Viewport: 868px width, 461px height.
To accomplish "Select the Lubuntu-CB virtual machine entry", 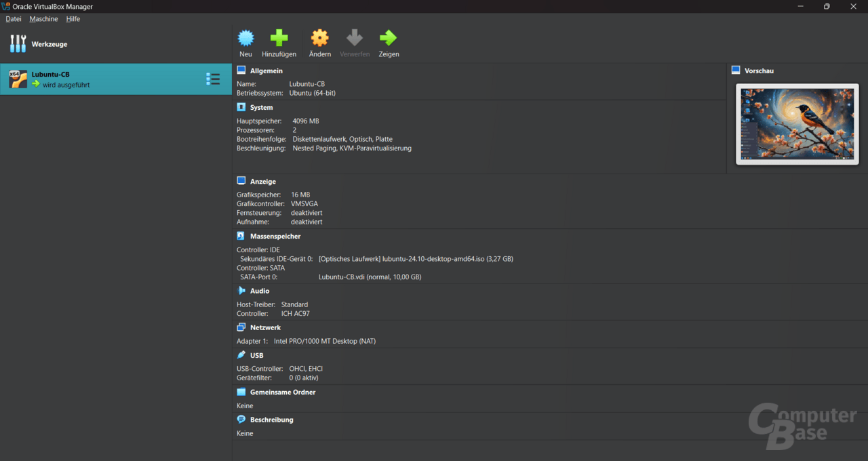I will click(115, 79).
